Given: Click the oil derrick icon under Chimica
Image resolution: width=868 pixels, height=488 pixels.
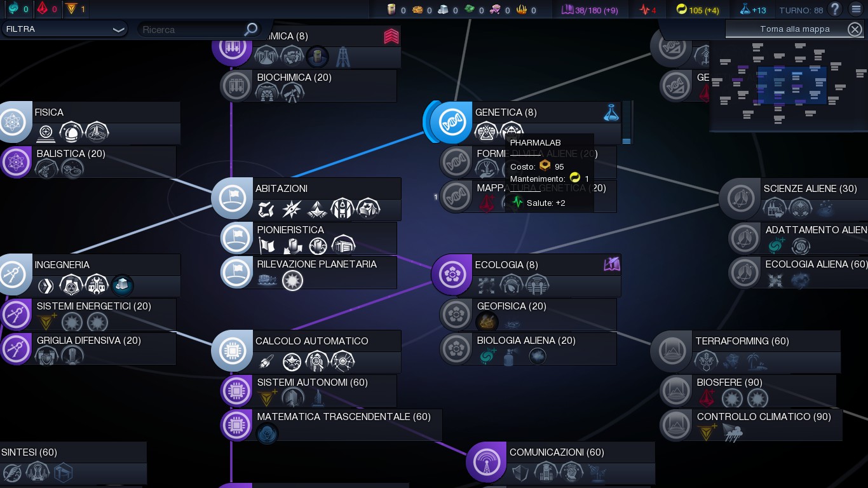Looking at the screenshot, I should [342, 57].
